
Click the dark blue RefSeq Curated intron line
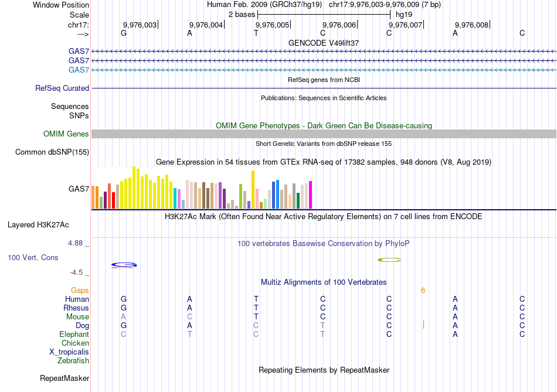pos(324,88)
